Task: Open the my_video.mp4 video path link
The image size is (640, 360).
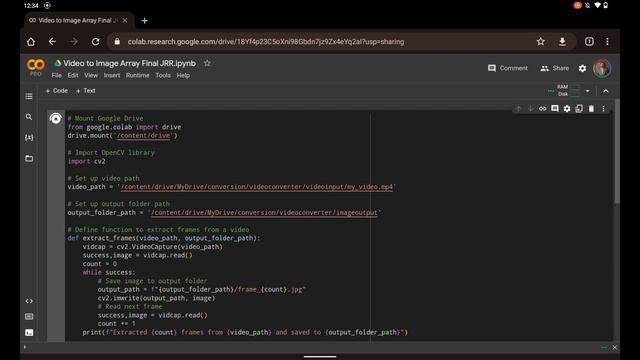Action: click(257, 187)
